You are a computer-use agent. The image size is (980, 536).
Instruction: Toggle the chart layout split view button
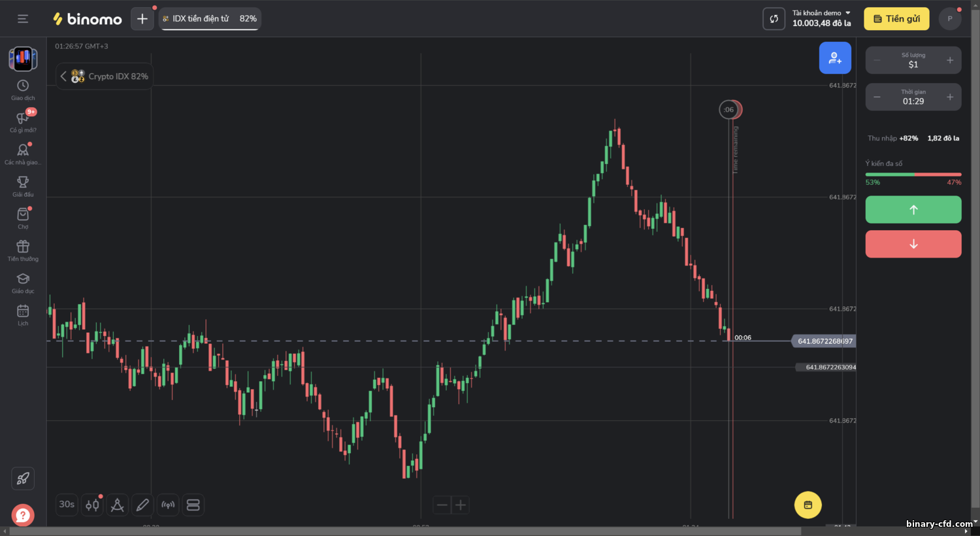(x=193, y=505)
